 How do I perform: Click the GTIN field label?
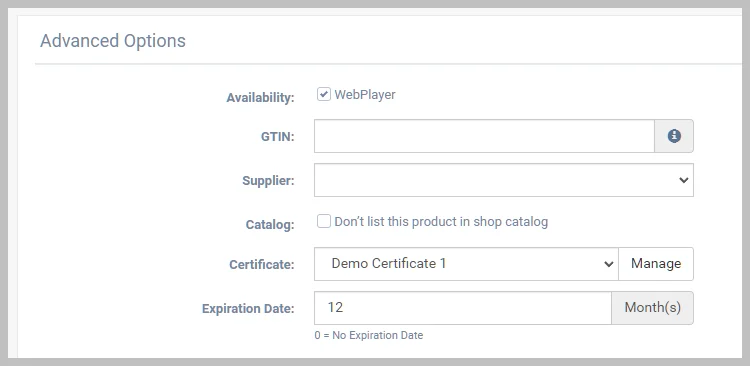pyautogui.click(x=277, y=137)
